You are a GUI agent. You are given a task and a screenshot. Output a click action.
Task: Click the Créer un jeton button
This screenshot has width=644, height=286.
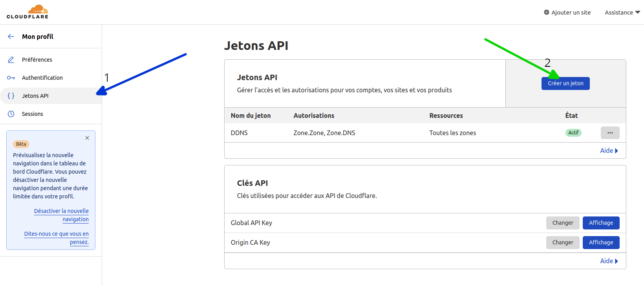point(565,83)
